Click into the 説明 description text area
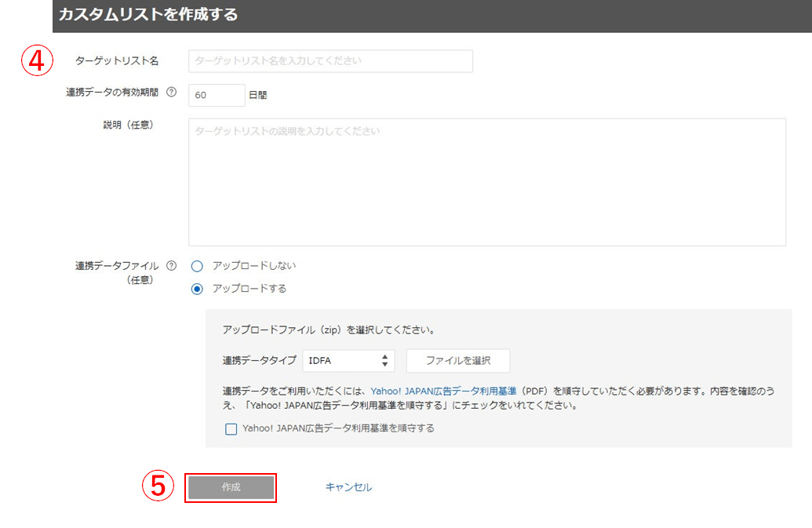 pos(486,182)
